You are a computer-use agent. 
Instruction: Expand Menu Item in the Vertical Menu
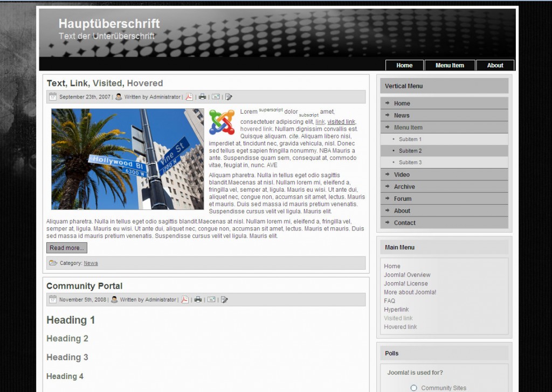click(x=408, y=128)
